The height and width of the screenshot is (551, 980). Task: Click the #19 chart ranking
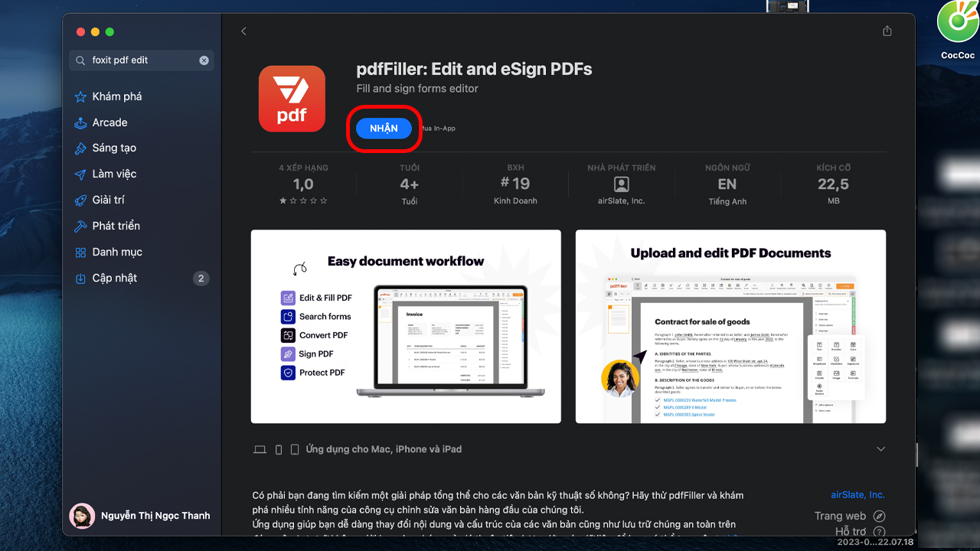tap(515, 184)
